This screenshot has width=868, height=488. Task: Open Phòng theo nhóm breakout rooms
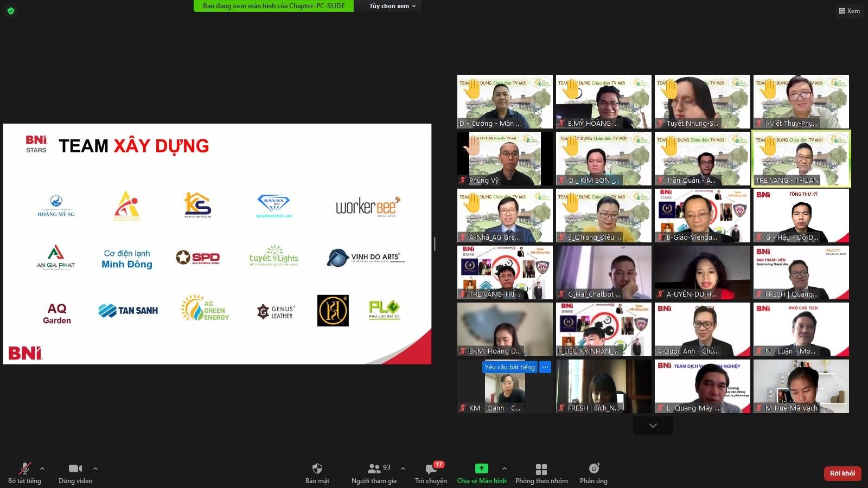click(541, 473)
